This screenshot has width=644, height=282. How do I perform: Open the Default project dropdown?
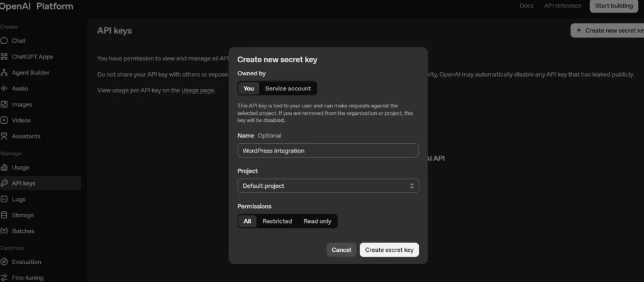[x=328, y=186]
